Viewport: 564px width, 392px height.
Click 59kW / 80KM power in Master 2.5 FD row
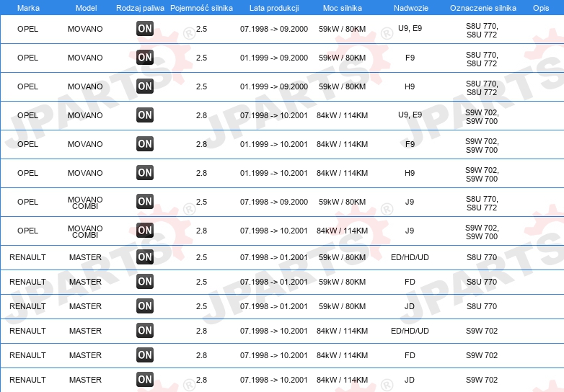click(342, 282)
